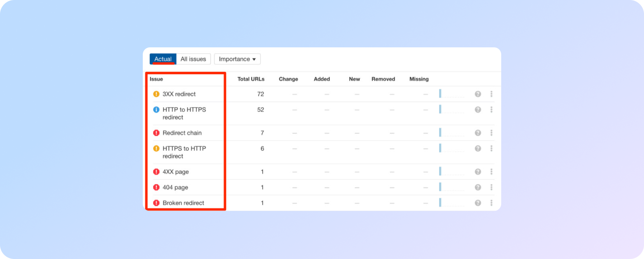Click the error icon for 4XX page
Viewport: 644px width, 259px height.
click(156, 171)
